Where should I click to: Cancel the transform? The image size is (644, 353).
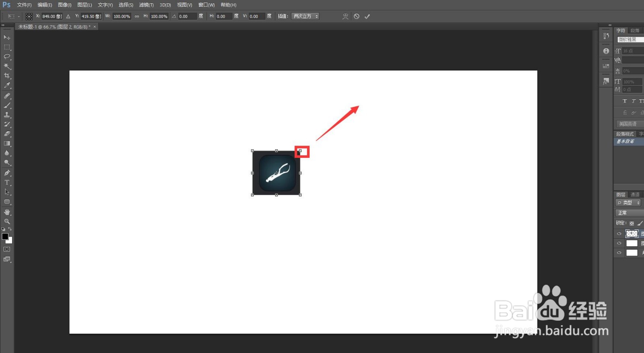[357, 17]
